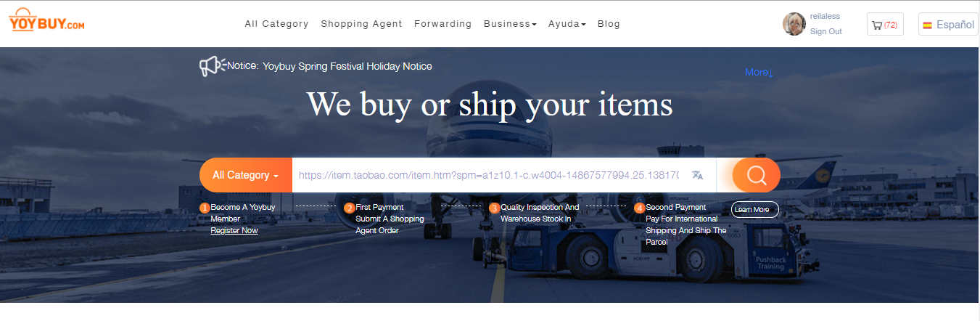Click the More link beside the notice
This screenshot has width=980, height=321.
759,73
